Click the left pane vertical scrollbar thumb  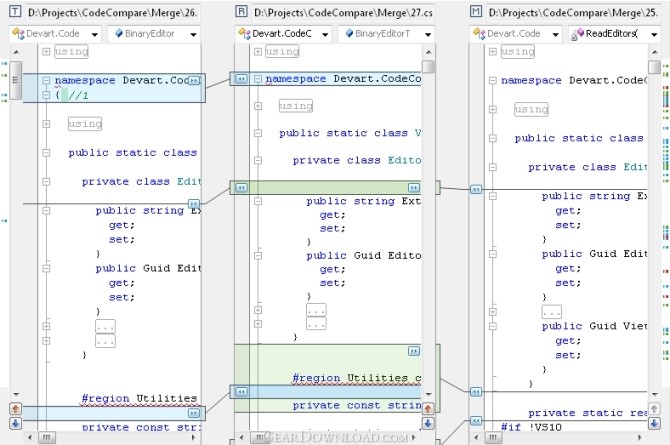(x=15, y=80)
